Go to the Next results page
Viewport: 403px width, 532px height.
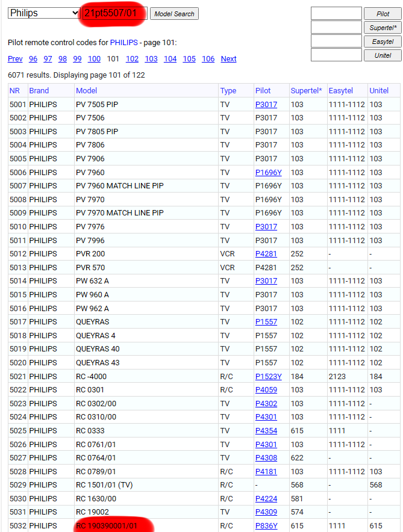[228, 59]
